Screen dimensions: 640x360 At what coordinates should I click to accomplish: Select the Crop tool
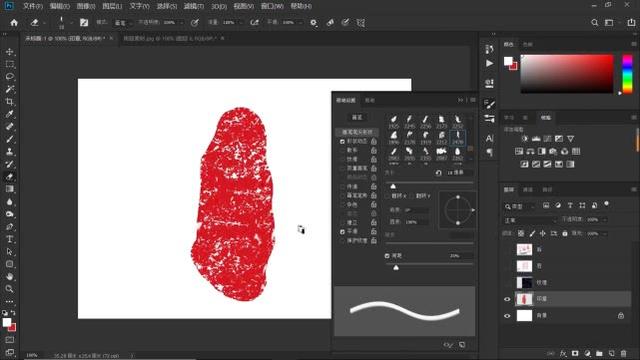tap(10, 102)
